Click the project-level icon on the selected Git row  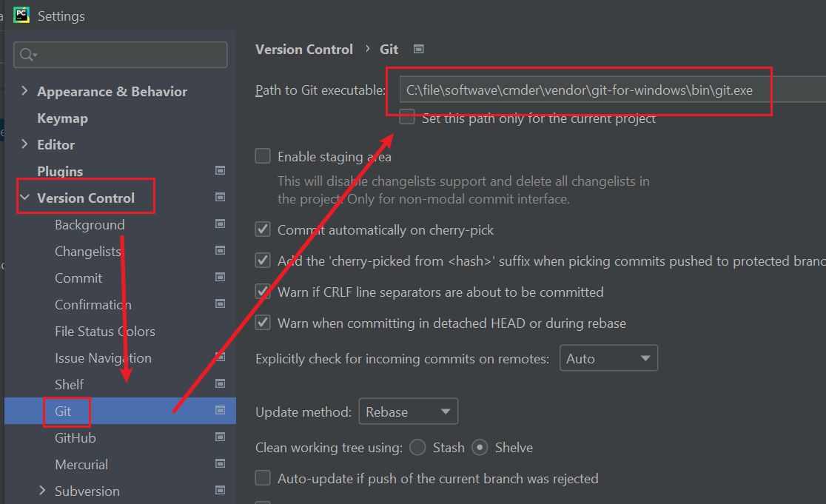[221, 410]
